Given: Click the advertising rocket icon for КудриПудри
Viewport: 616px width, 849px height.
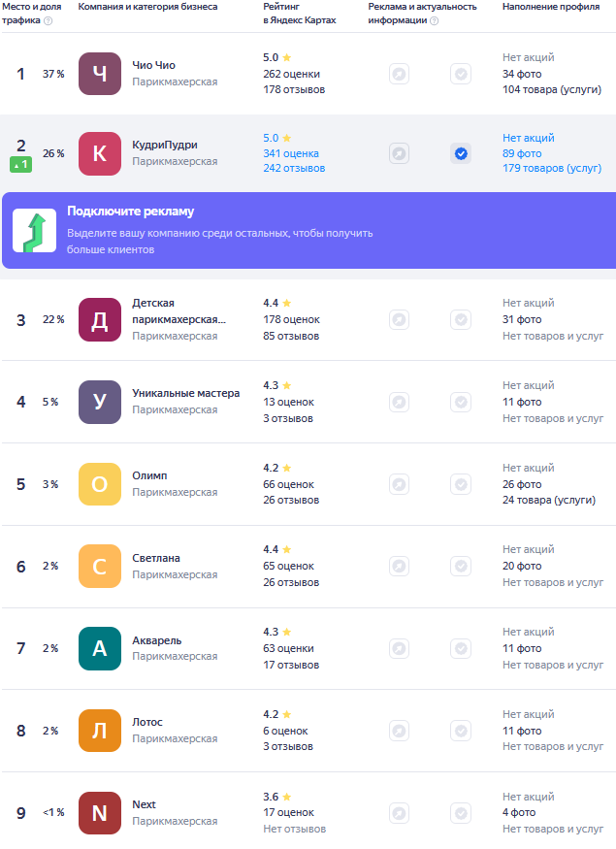Looking at the screenshot, I should point(399,153).
